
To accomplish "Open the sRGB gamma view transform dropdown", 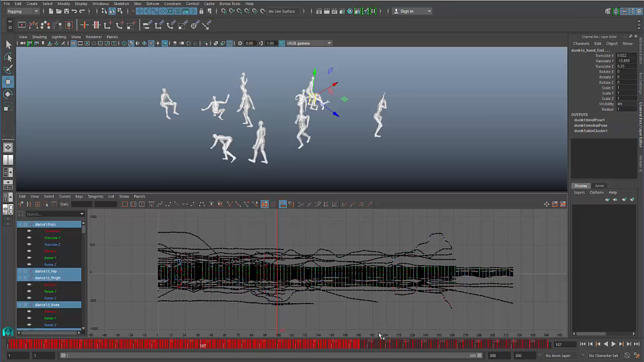I will pyautogui.click(x=309, y=43).
